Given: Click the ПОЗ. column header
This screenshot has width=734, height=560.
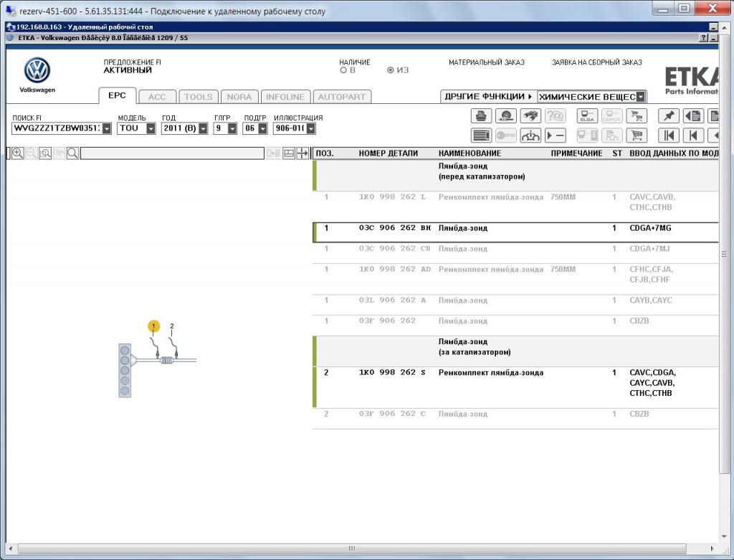Looking at the screenshot, I should pos(325,153).
